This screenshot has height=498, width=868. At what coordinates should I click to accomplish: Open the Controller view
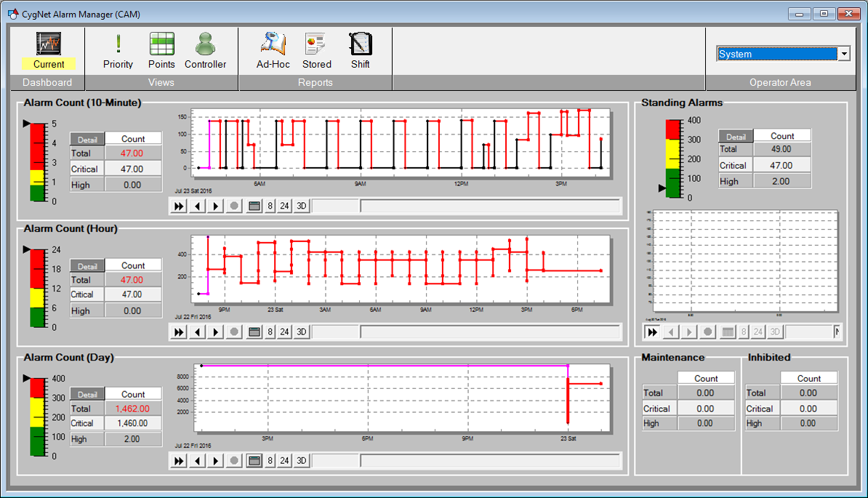click(206, 51)
